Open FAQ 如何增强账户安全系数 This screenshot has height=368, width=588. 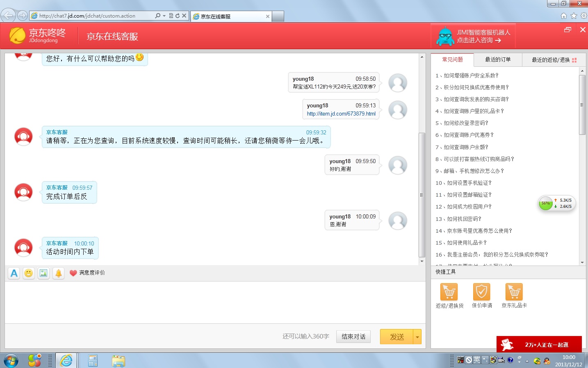tap(467, 75)
